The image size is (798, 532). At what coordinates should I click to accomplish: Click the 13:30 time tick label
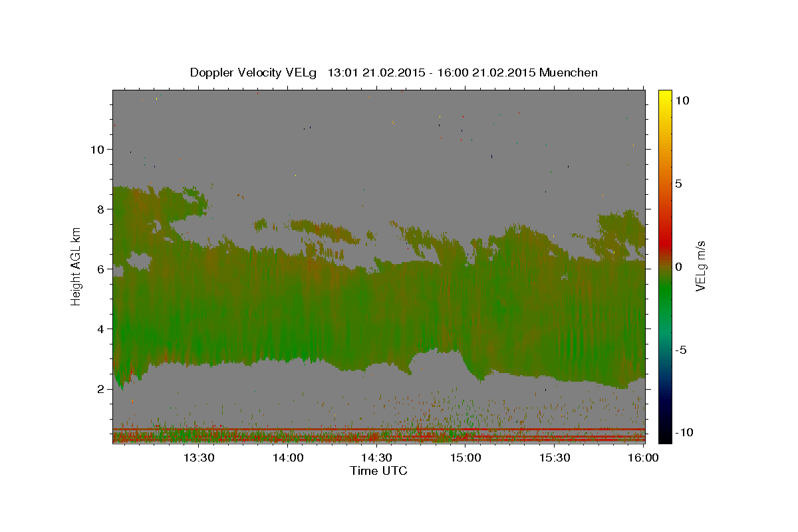(198, 458)
